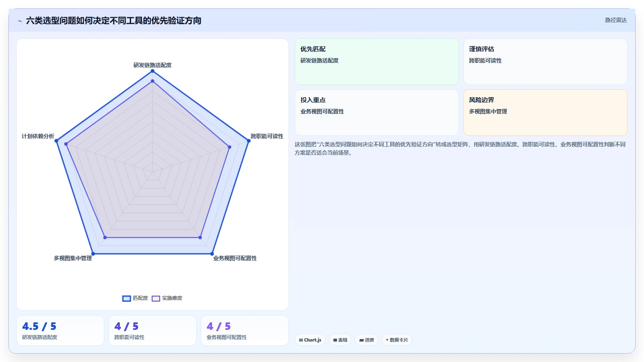The height and width of the screenshot is (362, 644).
Task: Click the 路径雷达 label in the header
Action: point(616,20)
